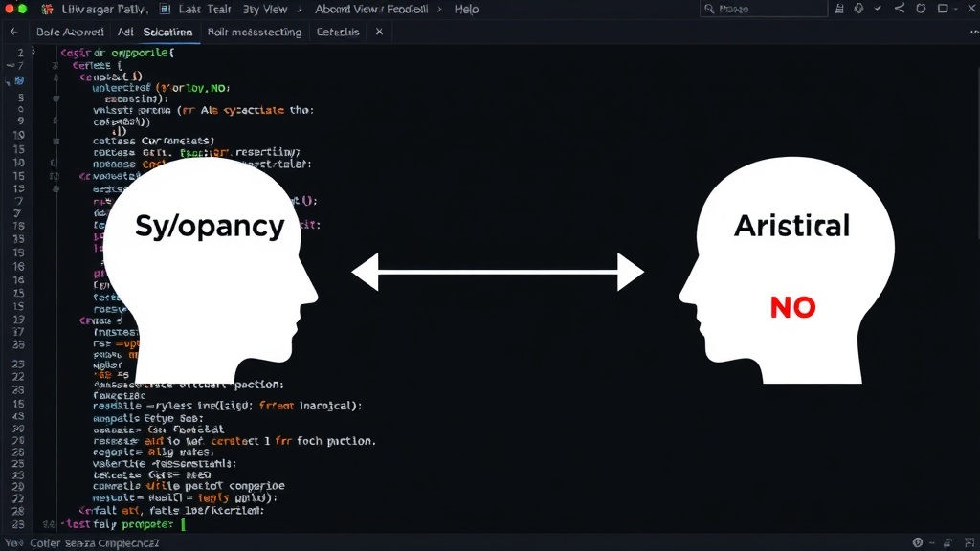Click the share icon in top toolbar

click(900, 8)
